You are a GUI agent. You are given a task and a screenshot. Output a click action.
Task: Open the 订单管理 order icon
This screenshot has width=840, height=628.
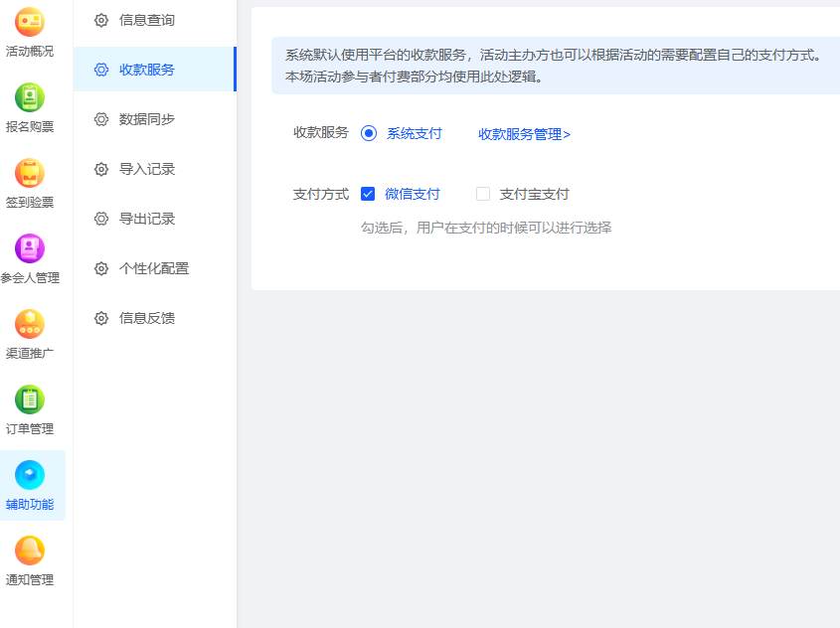pos(30,399)
